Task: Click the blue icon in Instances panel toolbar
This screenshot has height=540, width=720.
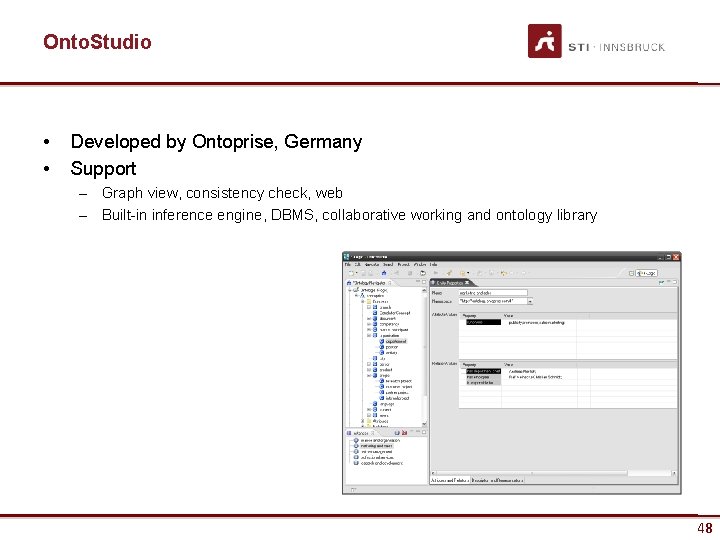Action: [x=397, y=433]
